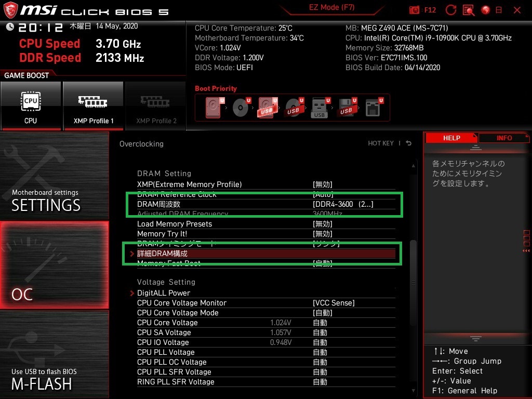The image size is (532, 399).
Task: Click the Overclocking page title
Action: (x=141, y=144)
